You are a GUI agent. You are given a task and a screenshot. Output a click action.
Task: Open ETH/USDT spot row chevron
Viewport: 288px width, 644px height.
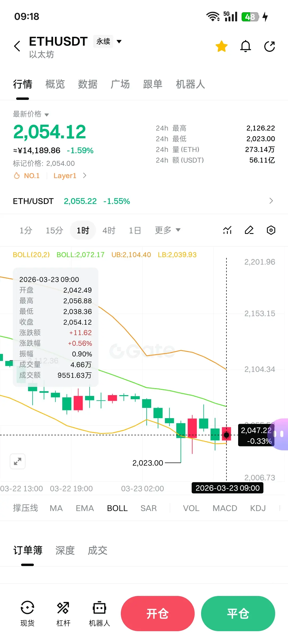[x=271, y=201]
